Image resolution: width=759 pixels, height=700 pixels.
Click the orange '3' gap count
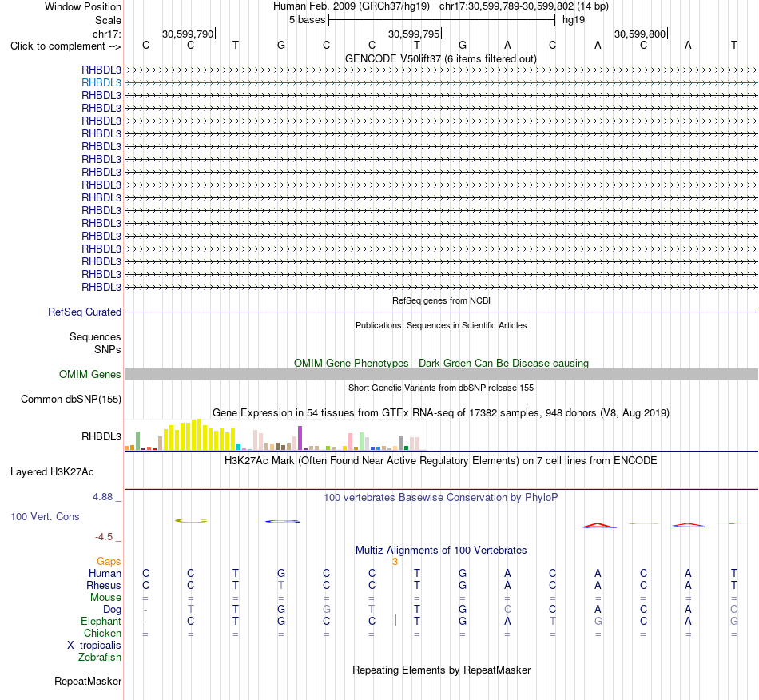tap(395, 562)
